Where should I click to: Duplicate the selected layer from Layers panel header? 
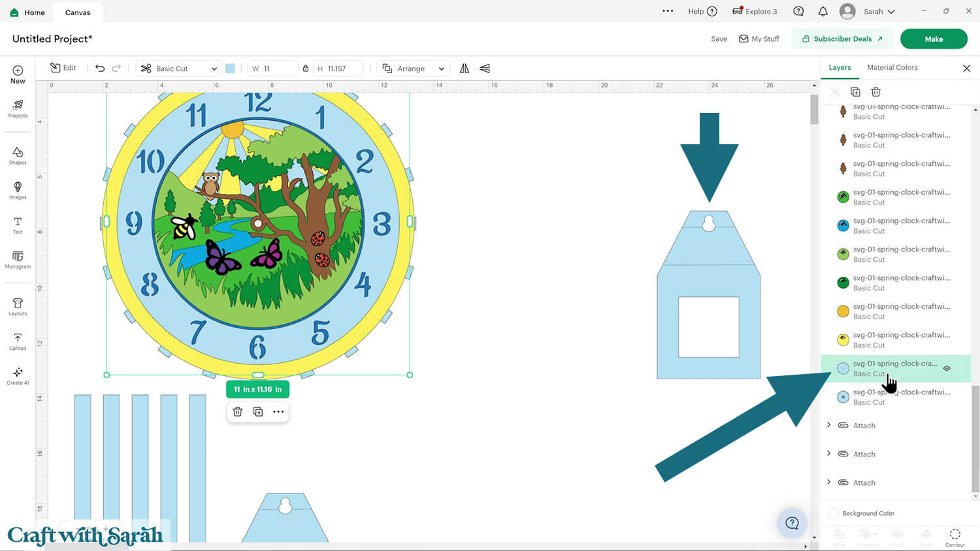point(855,92)
